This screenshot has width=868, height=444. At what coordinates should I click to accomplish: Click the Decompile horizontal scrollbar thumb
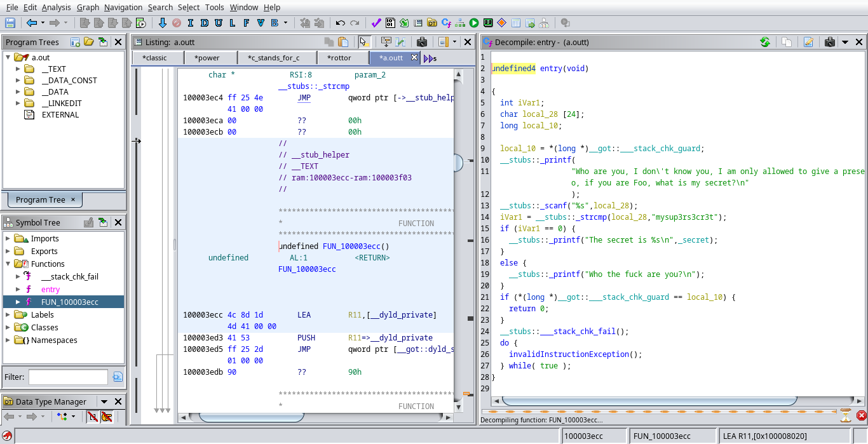click(649, 401)
